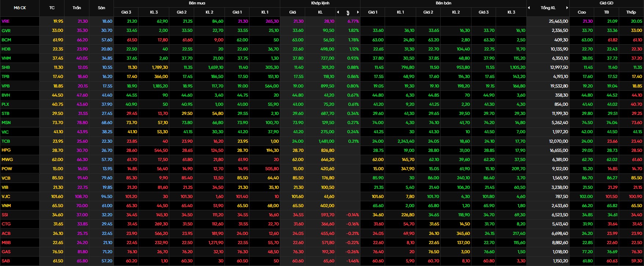
Task: Click right arrow beside Tổng KL header
Action: coord(567,8)
